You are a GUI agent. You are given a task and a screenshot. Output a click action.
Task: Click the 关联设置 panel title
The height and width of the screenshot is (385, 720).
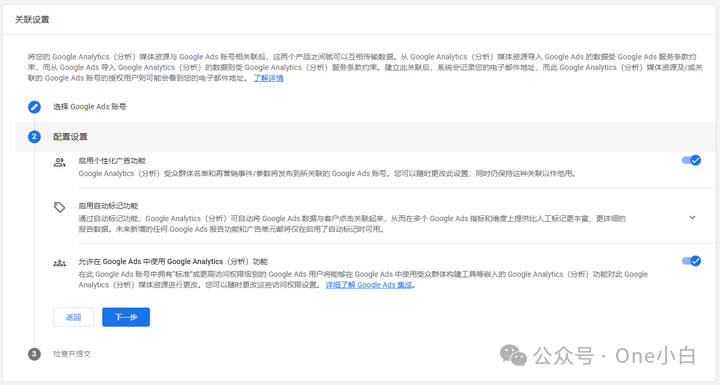[32, 19]
